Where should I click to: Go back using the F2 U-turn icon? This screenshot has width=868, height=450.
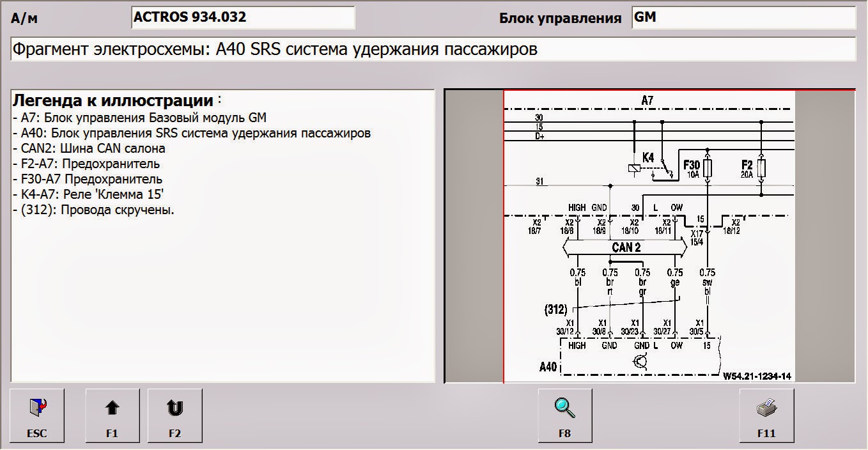175,415
